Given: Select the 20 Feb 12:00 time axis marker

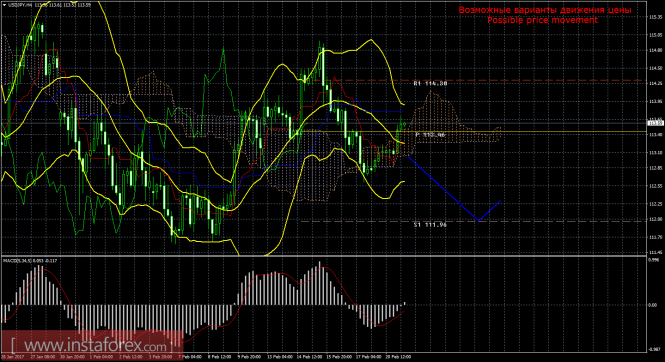Looking at the screenshot, I should (398, 357).
